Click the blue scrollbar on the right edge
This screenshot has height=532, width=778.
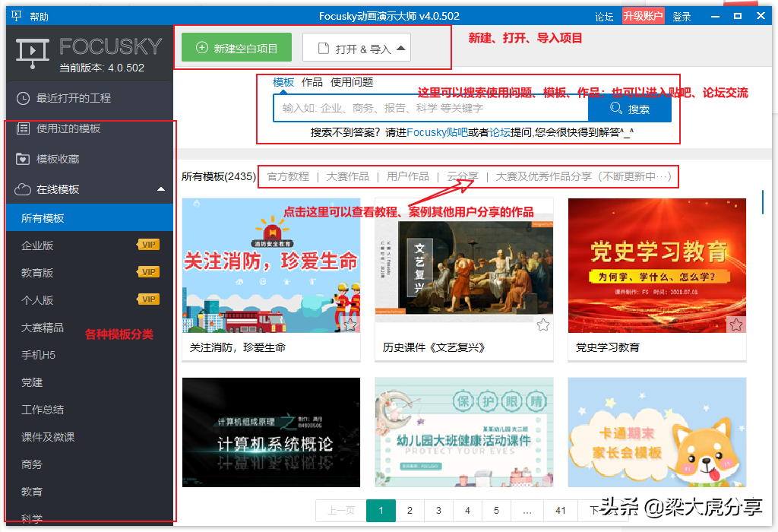point(762,201)
